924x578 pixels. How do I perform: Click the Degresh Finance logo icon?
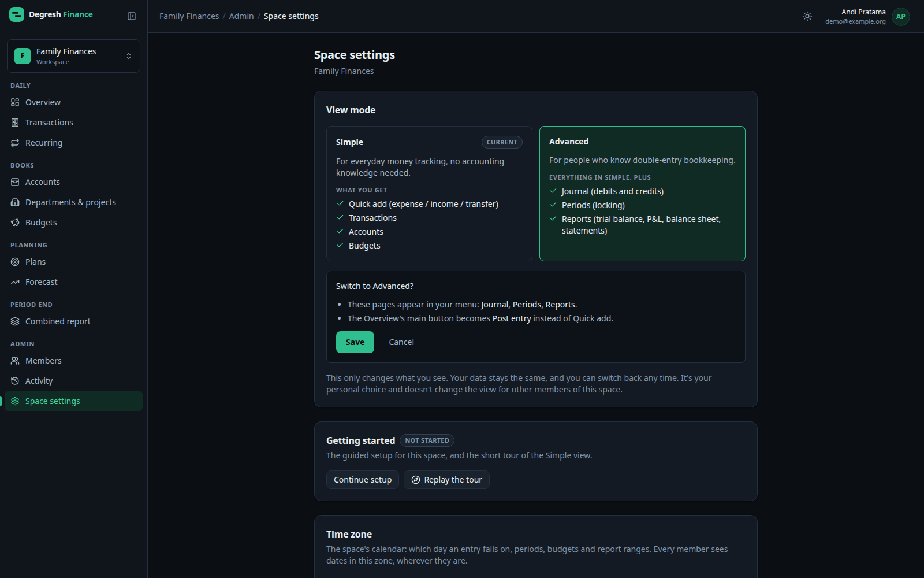(17, 14)
